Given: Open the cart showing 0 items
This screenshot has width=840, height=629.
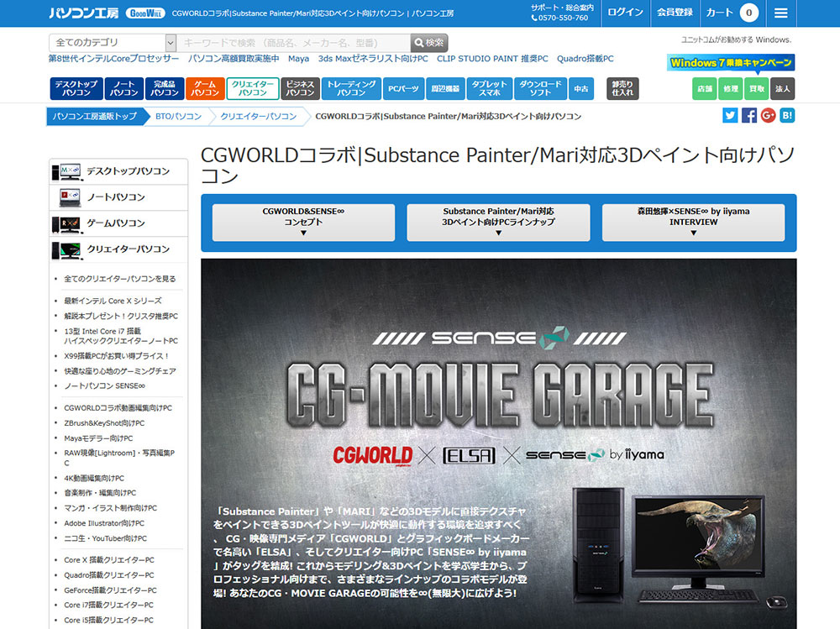Looking at the screenshot, I should coord(732,13).
